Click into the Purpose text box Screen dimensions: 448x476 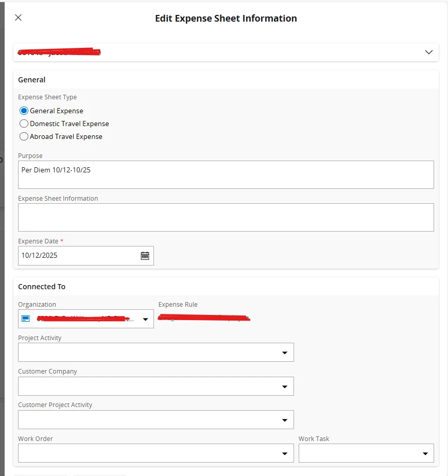[226, 175]
